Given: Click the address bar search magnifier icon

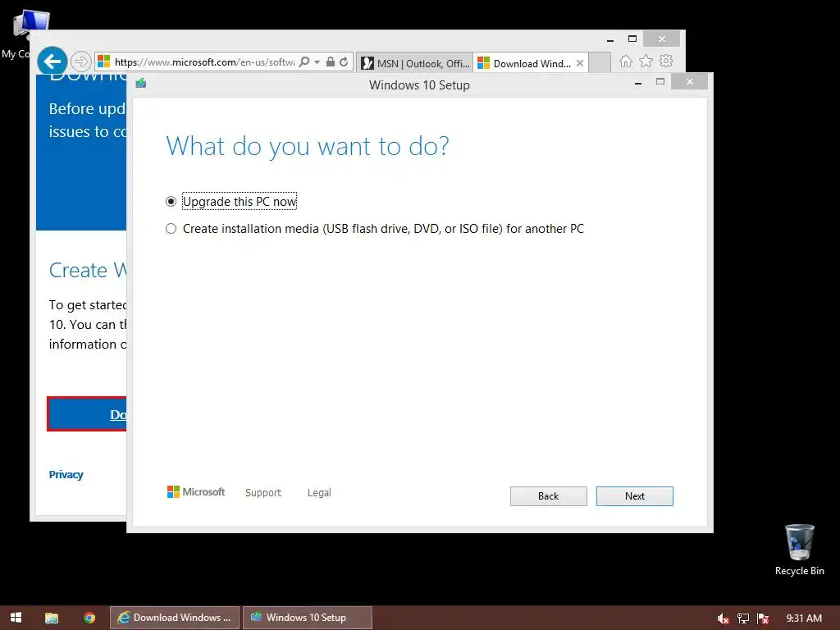Looking at the screenshot, I should coord(304,62).
